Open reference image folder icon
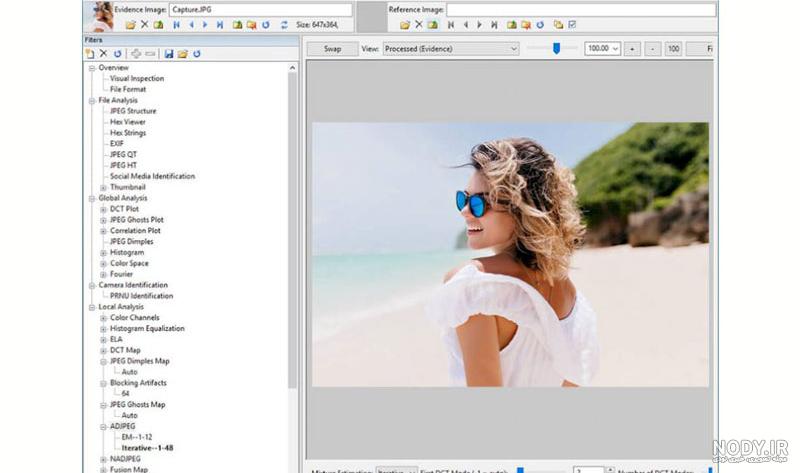The width and height of the screenshot is (800, 473). click(x=405, y=24)
